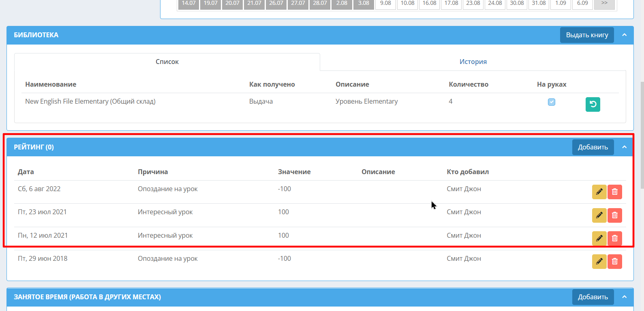644x311 pixels.
Task: Delete the Пт, 29 июн 2018 rating entry
Action: (614, 261)
